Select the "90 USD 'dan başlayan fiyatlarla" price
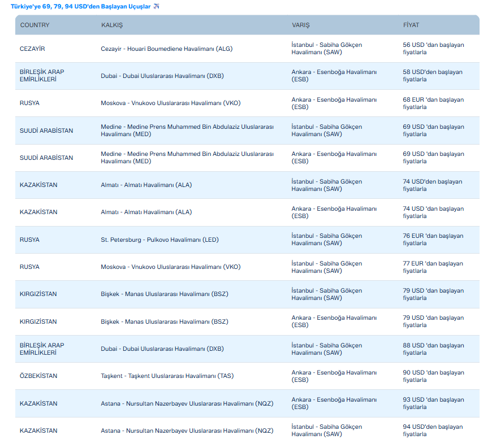This screenshot has width=492, height=448. (x=433, y=376)
